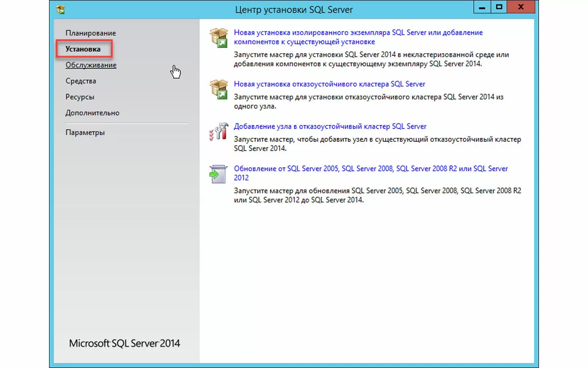Open the Планирование section
588x368 pixels.
[x=91, y=33]
